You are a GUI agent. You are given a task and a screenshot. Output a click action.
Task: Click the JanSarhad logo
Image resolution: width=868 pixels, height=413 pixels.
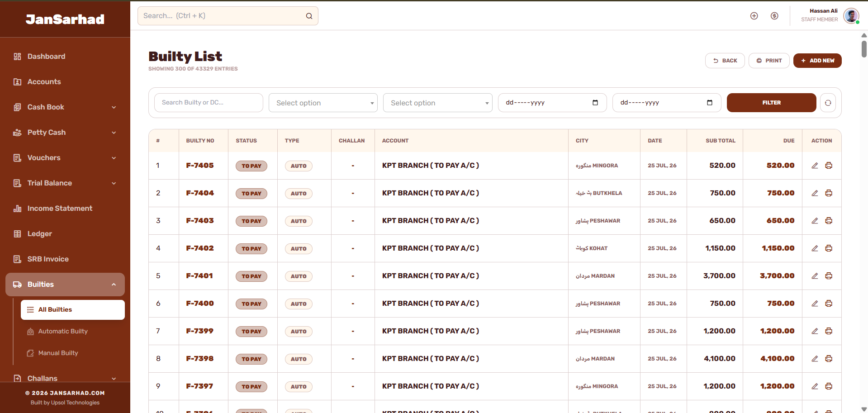point(65,19)
